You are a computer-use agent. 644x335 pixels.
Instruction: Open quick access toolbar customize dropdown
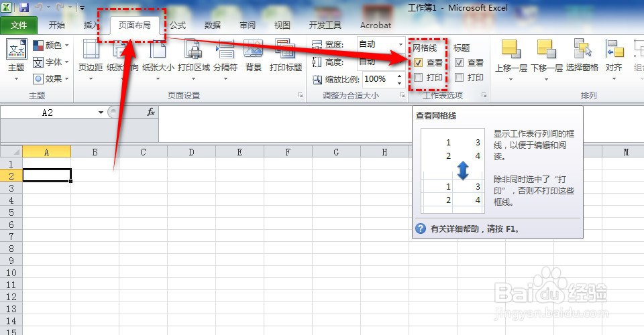click(x=82, y=7)
